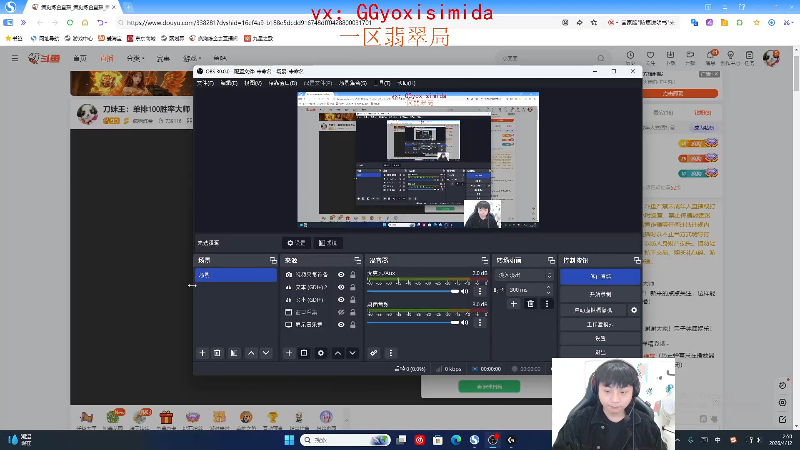Screen dimensions: 800x450
Task: Click start virtual camera button
Action: click(x=593, y=310)
